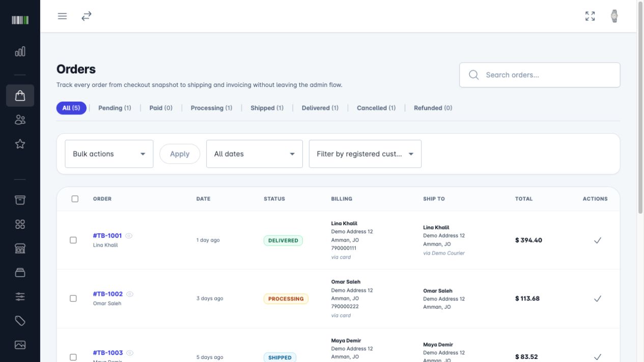
Task: Preview order #TB-1003 with eye icon
Action: click(130, 353)
